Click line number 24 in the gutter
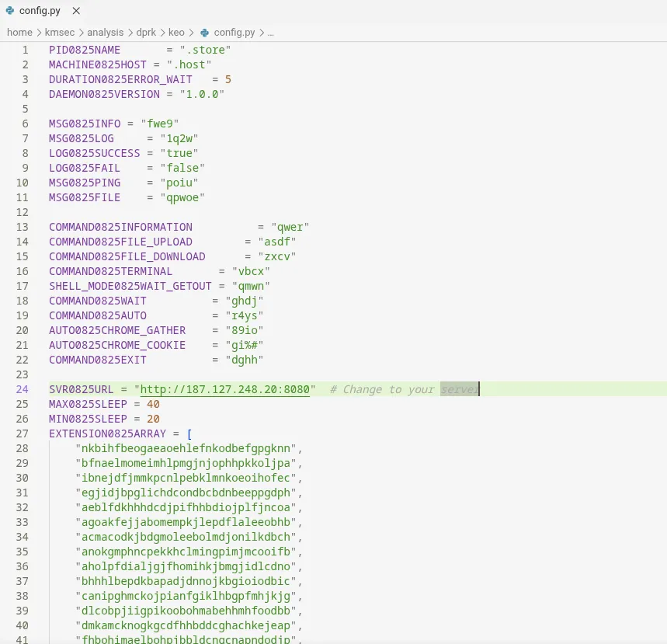 pyautogui.click(x=22, y=389)
